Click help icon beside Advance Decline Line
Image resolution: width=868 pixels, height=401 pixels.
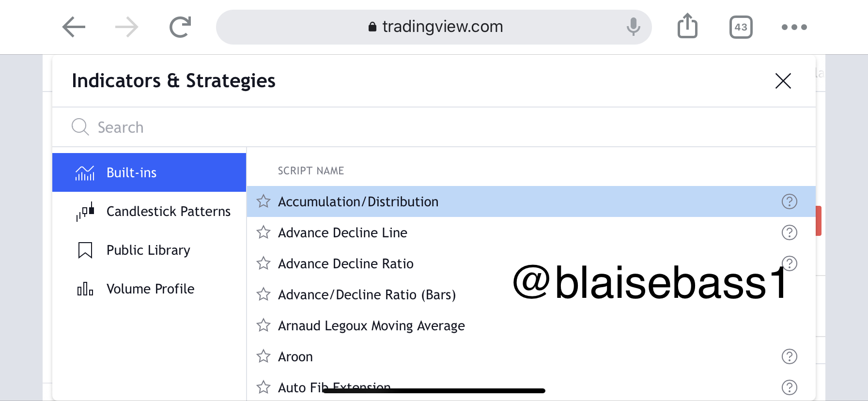pyautogui.click(x=789, y=232)
